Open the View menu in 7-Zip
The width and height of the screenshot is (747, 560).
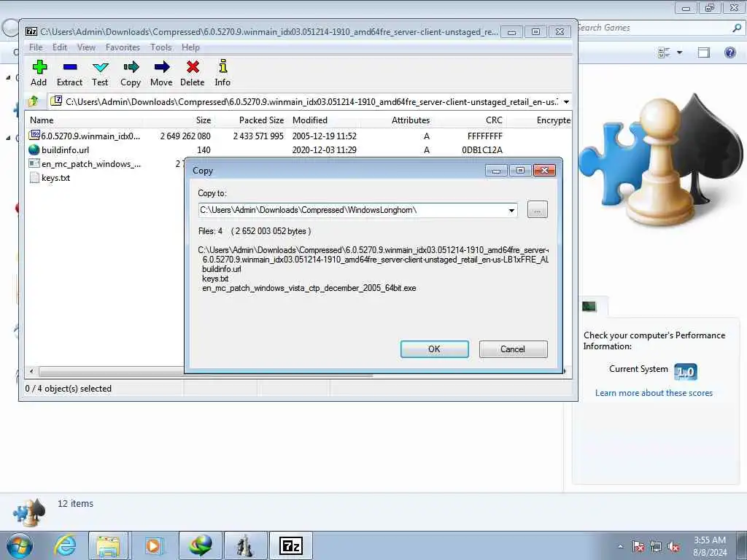(86, 47)
